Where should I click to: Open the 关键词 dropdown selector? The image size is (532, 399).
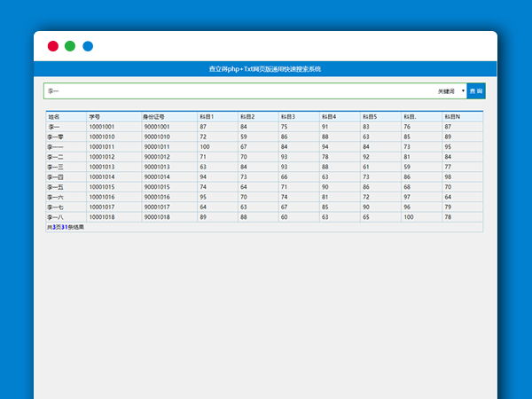click(x=450, y=90)
